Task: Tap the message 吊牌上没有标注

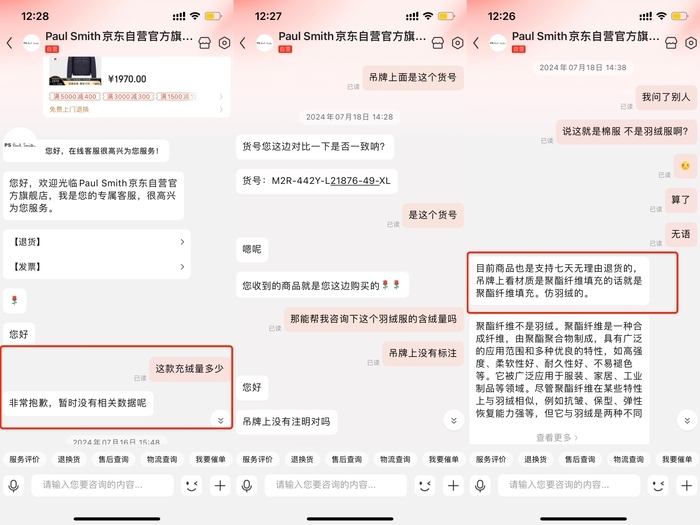Action: point(423,353)
